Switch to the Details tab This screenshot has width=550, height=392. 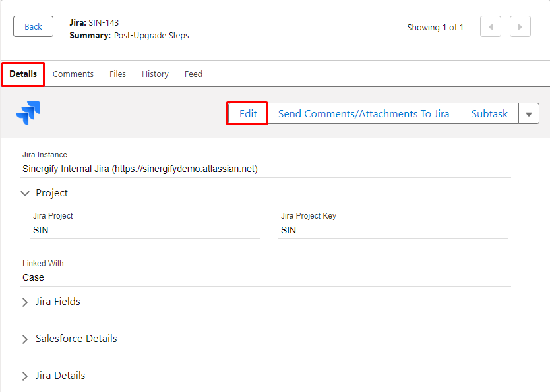(x=23, y=74)
